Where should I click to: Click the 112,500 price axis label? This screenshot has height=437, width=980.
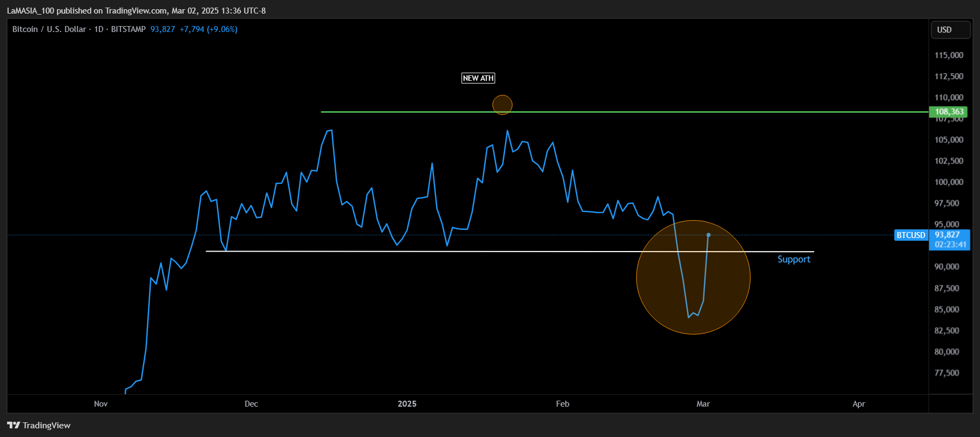click(x=949, y=76)
